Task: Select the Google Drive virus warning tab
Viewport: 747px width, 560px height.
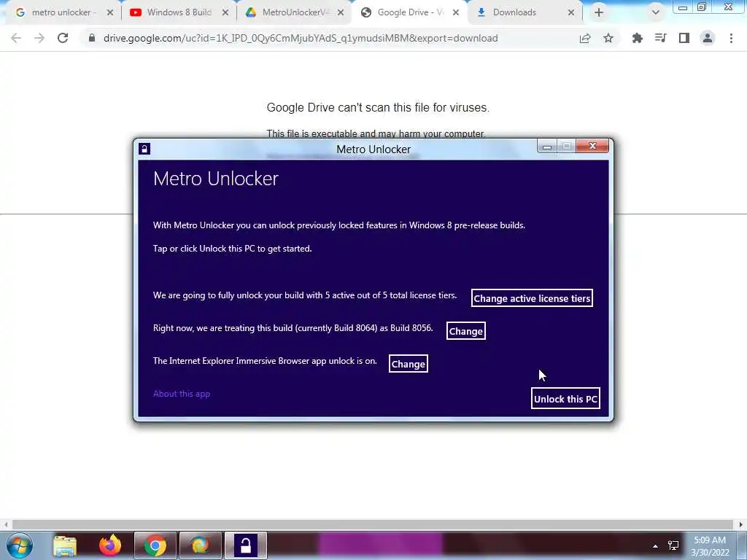Action: [409, 12]
